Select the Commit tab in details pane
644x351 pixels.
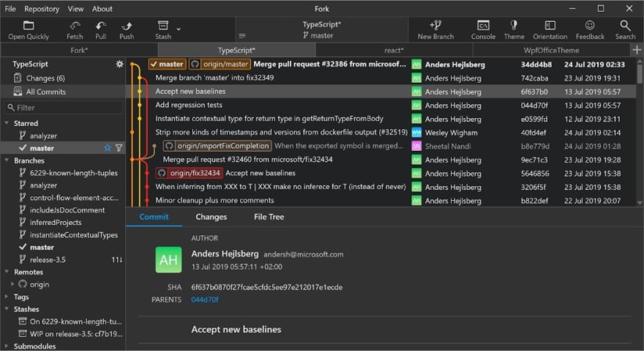click(154, 217)
